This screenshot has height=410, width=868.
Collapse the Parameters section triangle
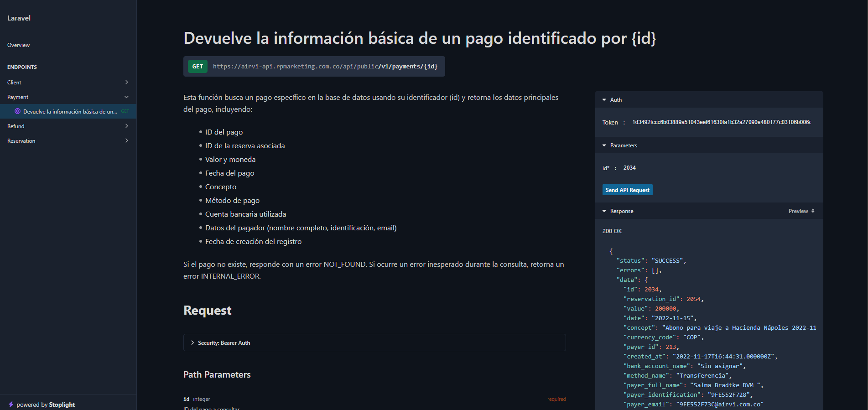(x=604, y=145)
